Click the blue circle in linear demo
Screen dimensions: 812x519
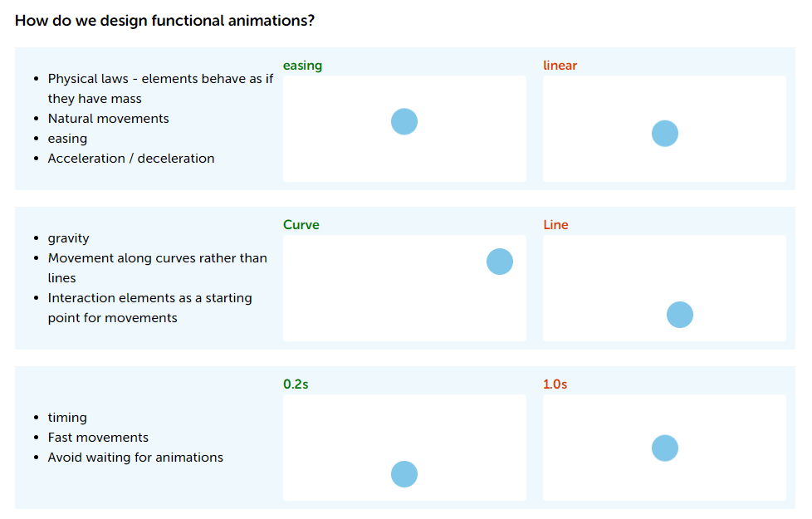pyautogui.click(x=664, y=134)
